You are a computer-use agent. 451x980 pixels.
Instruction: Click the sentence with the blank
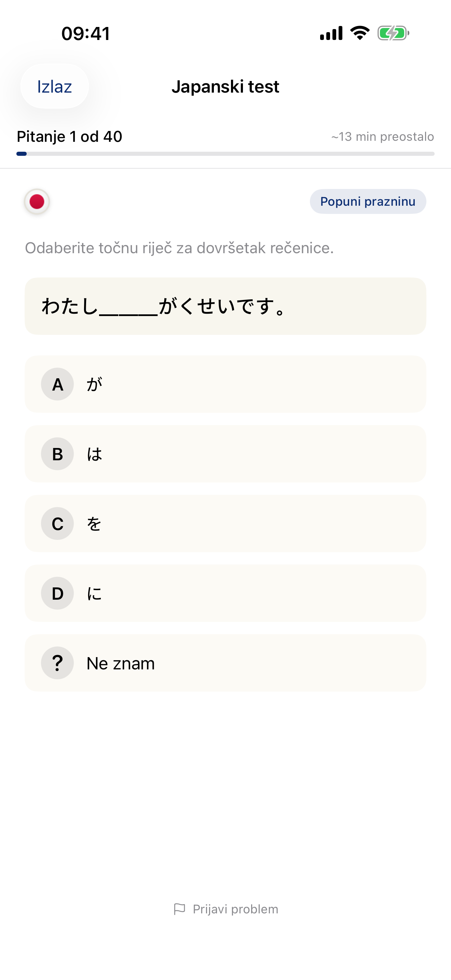(225, 306)
